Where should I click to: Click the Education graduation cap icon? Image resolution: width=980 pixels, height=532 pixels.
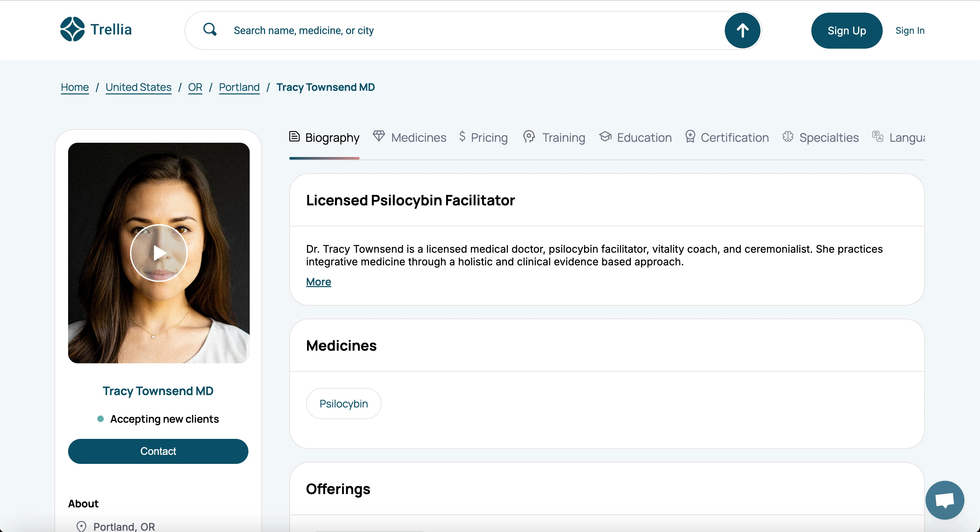tap(605, 136)
